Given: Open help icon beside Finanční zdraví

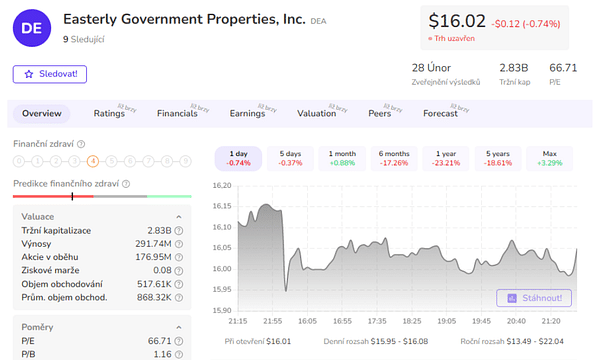Looking at the screenshot, I should tap(81, 144).
